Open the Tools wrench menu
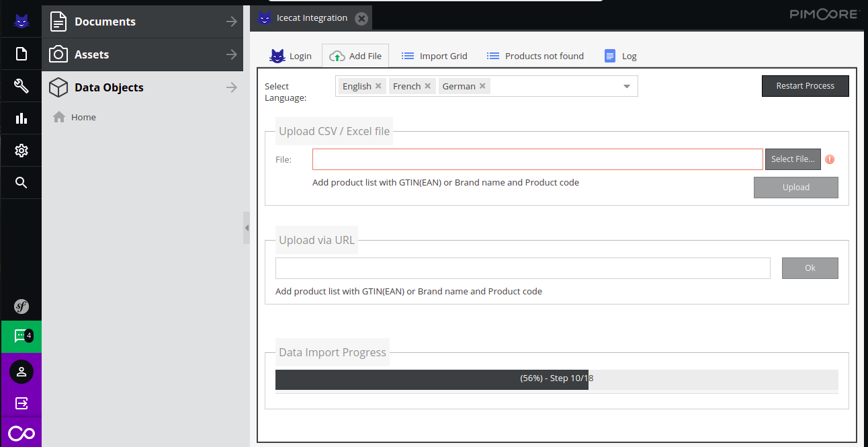The image size is (868, 447). (x=21, y=86)
